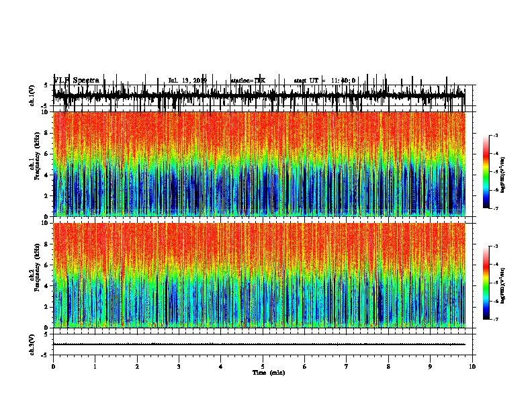Click the "9" time axis tick label
532x411 pixels.
click(x=430, y=367)
